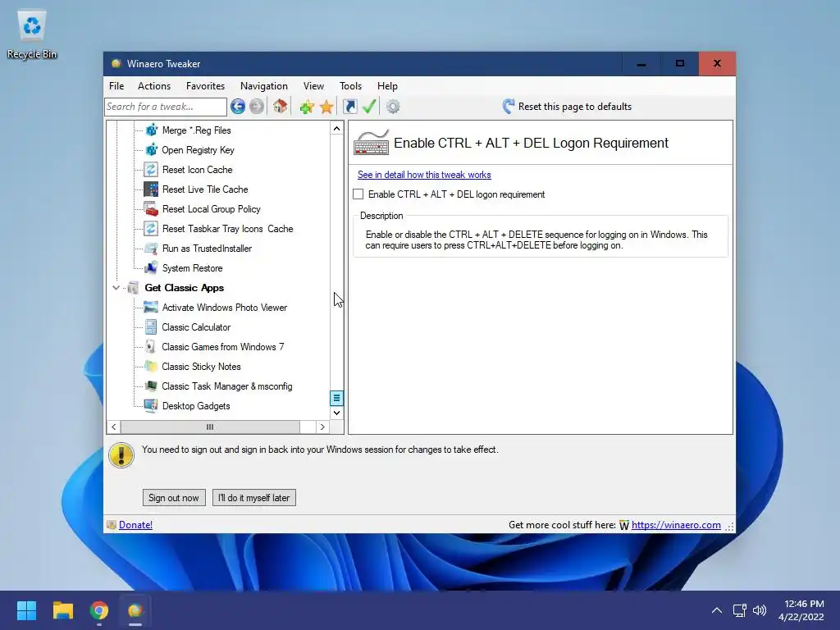Open the settings gear toolbar icon
840x630 pixels.
point(393,107)
